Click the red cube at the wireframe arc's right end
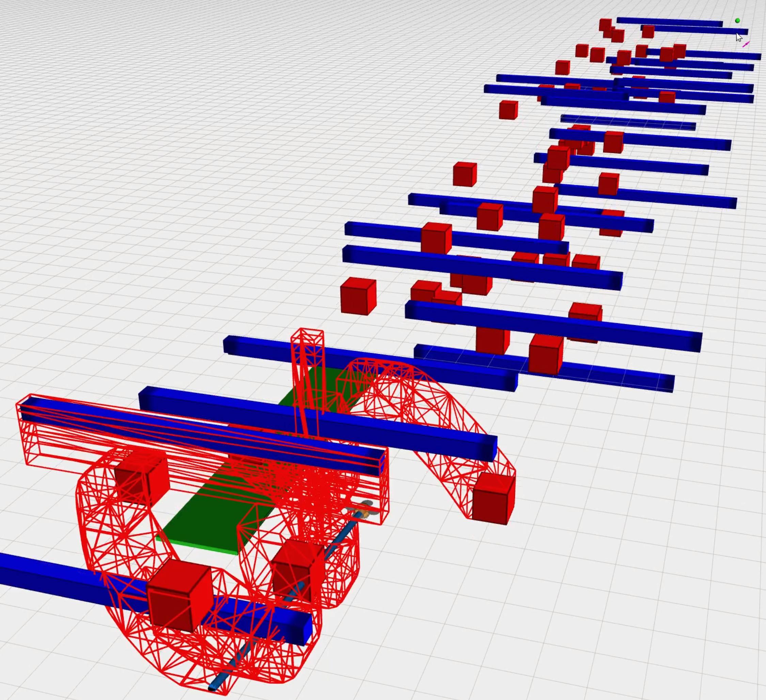 click(x=493, y=499)
